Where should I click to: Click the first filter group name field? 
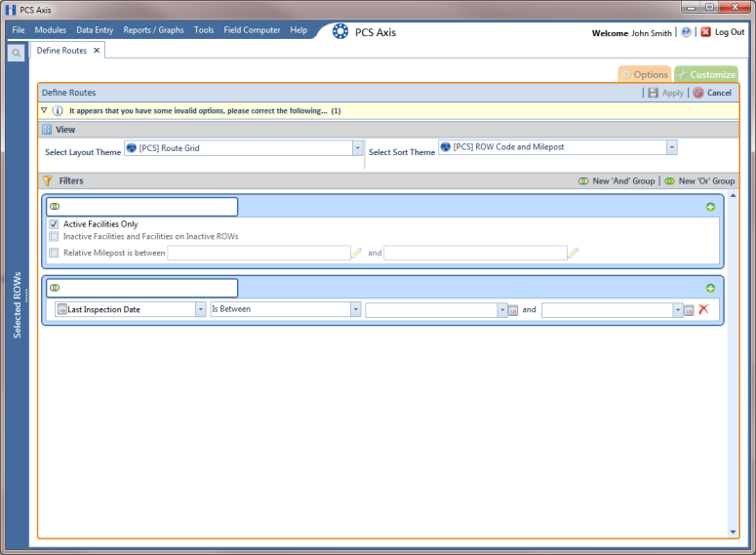141,207
